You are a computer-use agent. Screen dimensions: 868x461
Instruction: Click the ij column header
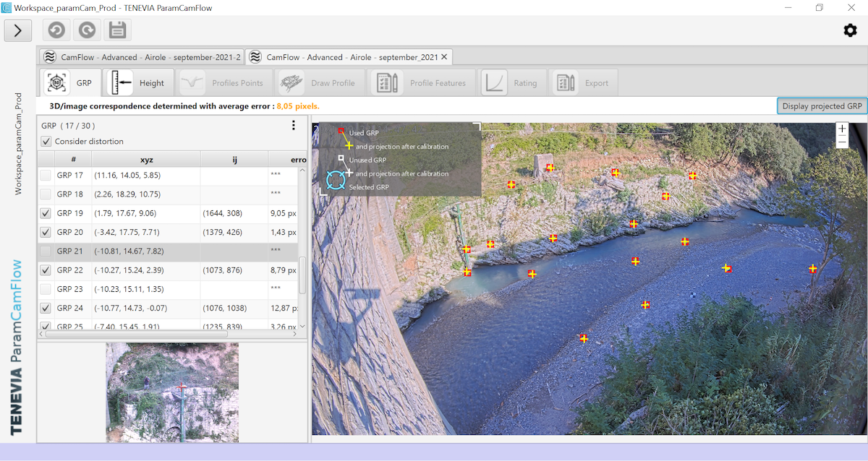[234, 159]
